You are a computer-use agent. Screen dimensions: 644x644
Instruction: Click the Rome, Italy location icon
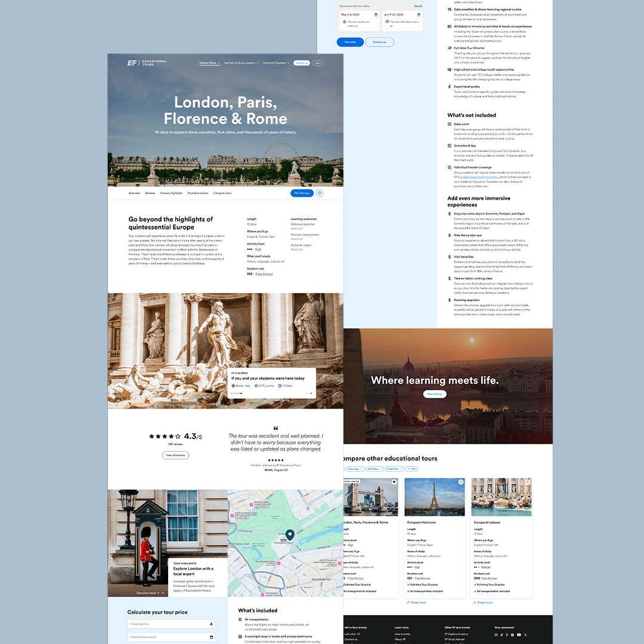(x=233, y=386)
